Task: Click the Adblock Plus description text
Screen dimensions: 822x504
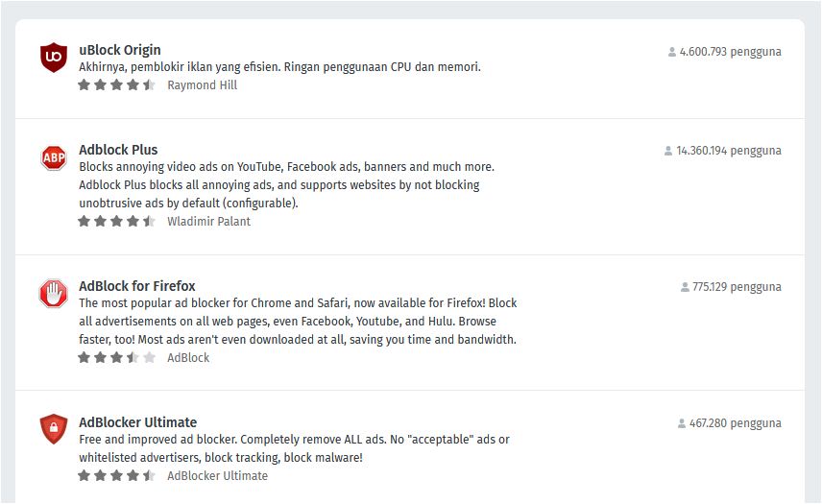Action: pyautogui.click(x=286, y=184)
